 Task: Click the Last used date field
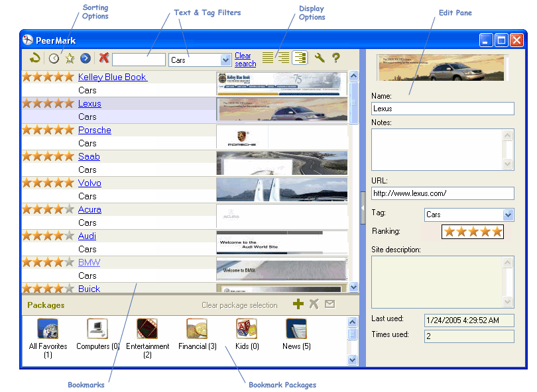point(469,320)
